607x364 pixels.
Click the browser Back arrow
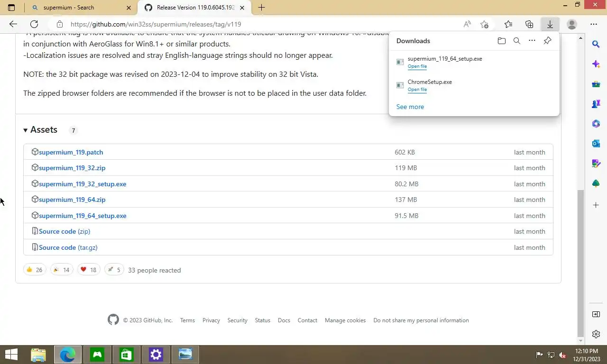click(x=13, y=24)
